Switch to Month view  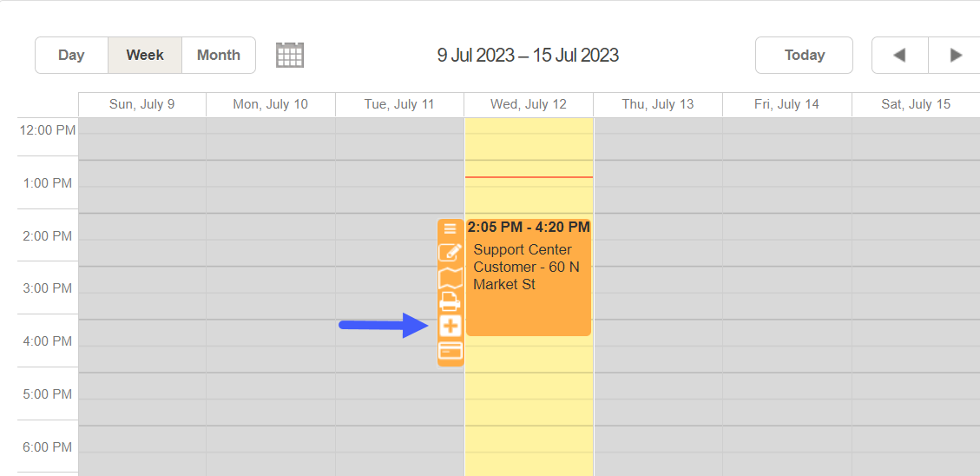(219, 55)
